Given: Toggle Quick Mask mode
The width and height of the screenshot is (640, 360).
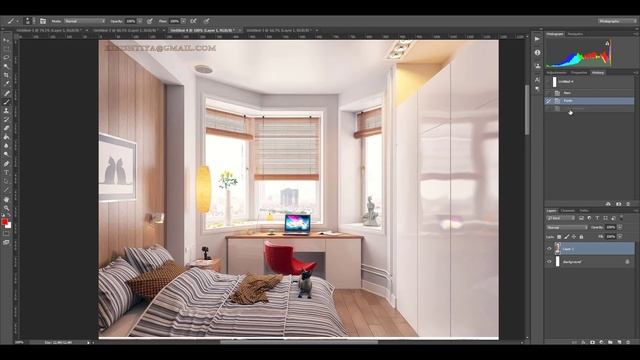Looking at the screenshot, I should coord(6,233).
